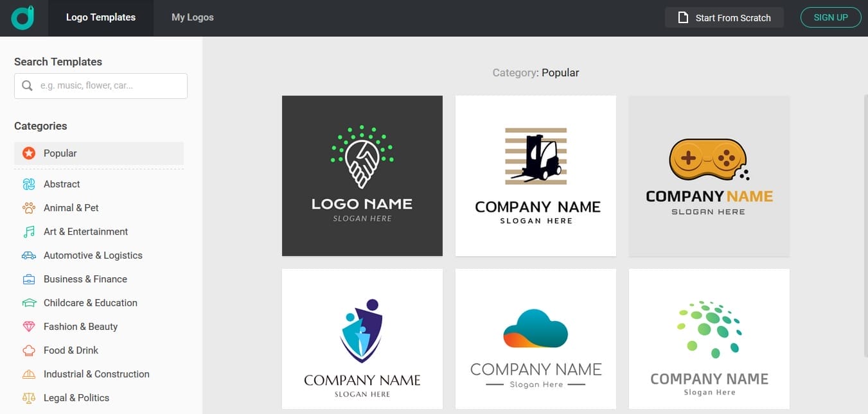Click inside the template search field
868x414 pixels.
109,85
